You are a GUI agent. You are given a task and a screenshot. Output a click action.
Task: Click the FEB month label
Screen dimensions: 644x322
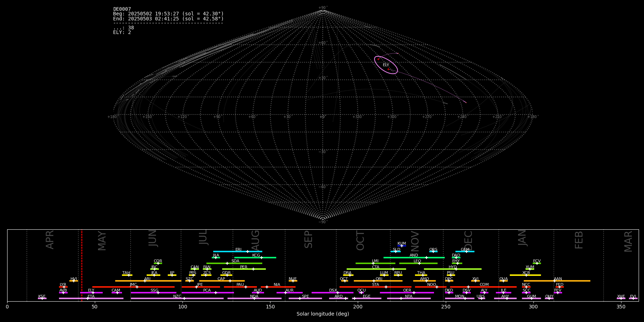[579, 240]
